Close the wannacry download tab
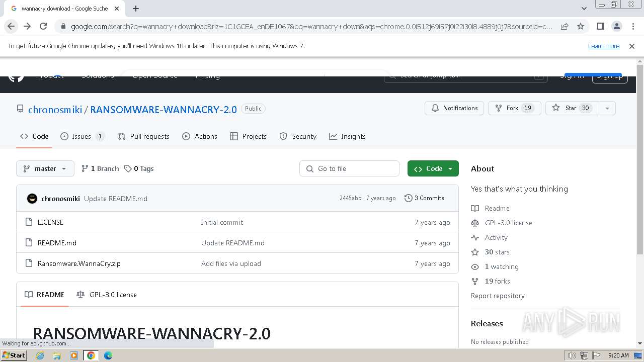The width and height of the screenshot is (644, 362). 117,9
